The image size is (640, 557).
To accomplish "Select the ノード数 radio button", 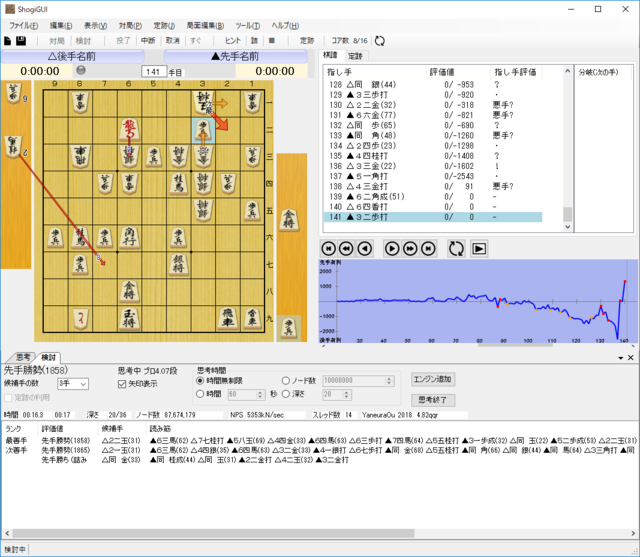I will pyautogui.click(x=286, y=380).
